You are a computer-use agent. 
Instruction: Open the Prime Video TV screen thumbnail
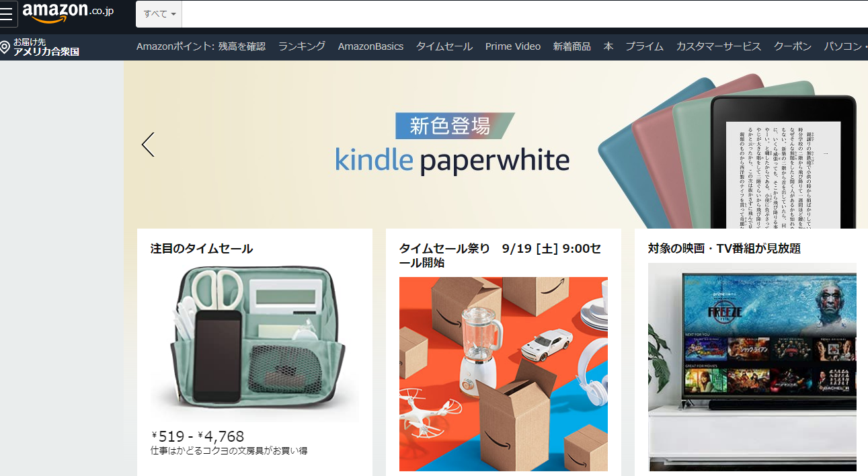(752, 367)
